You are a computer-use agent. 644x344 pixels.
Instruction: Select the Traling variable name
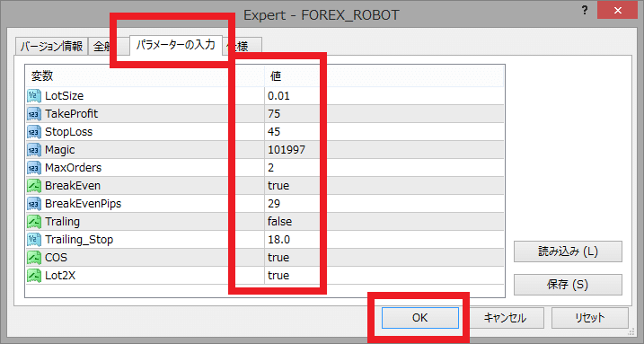[63, 222]
